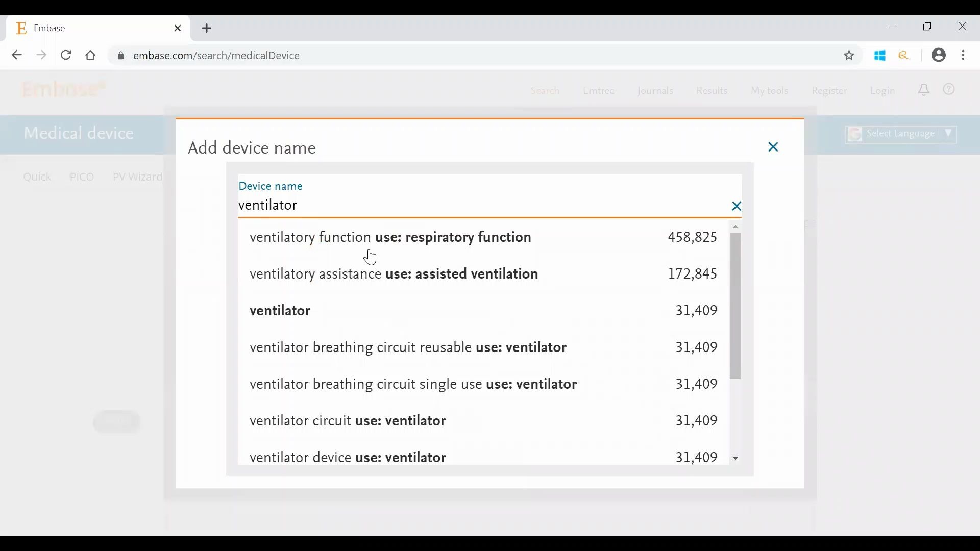Close the Add device name dialog
980x551 pixels.
pyautogui.click(x=773, y=147)
